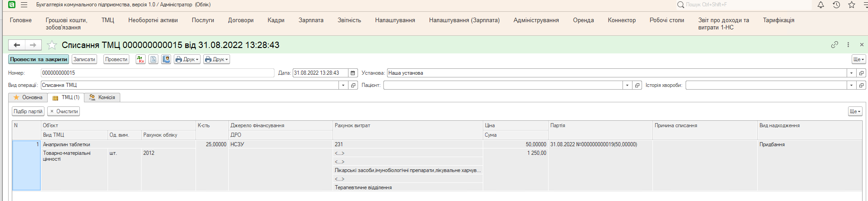The image size is (868, 201).
Task: Click Провести та закрити button
Action: 39,59
